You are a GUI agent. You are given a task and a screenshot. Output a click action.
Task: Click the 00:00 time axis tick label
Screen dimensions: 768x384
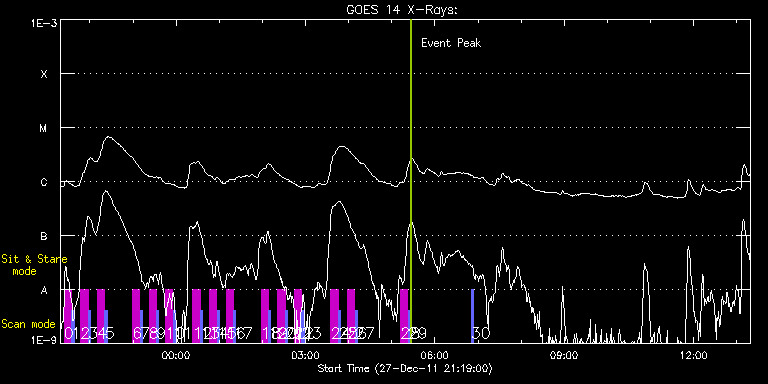click(175, 355)
